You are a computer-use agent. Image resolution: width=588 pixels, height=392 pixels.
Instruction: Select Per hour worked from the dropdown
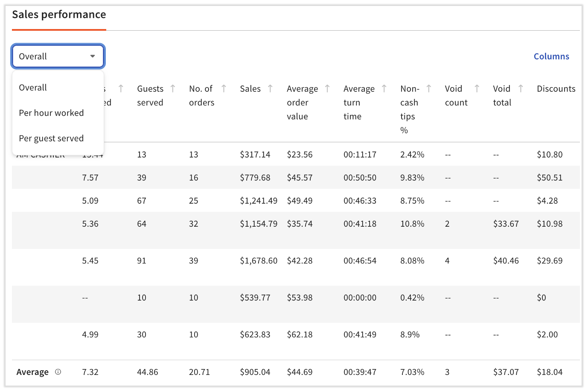pyautogui.click(x=51, y=113)
